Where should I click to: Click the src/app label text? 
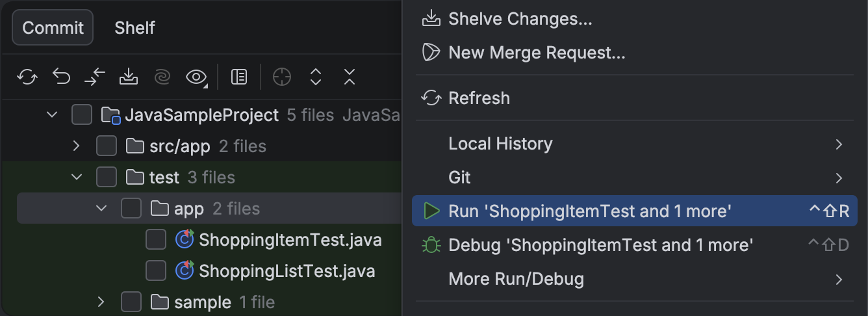pos(180,146)
